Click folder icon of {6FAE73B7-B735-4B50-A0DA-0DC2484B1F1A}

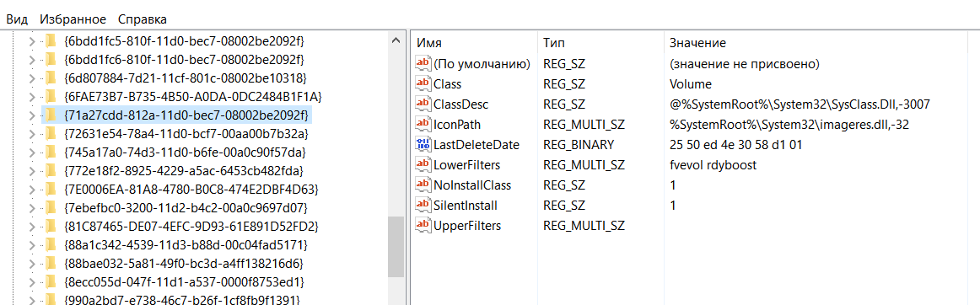(x=51, y=96)
